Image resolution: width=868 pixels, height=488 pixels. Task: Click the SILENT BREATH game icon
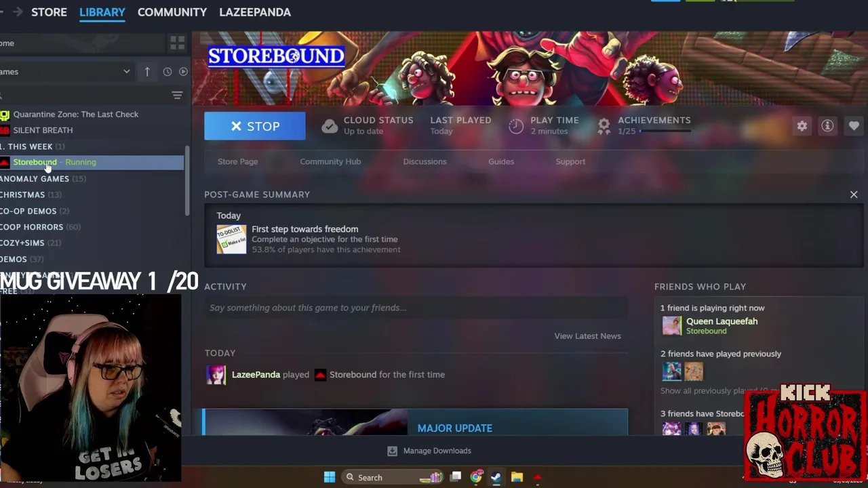5,130
